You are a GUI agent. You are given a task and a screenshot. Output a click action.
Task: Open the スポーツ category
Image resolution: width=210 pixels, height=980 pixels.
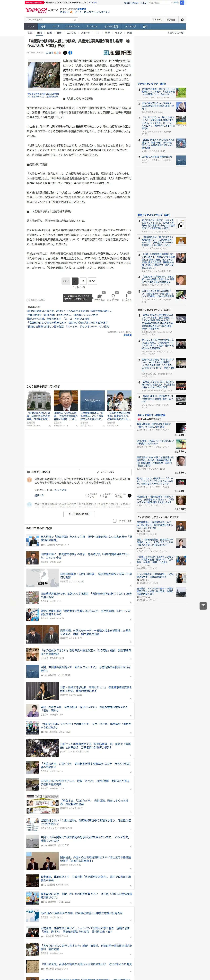(86, 33)
